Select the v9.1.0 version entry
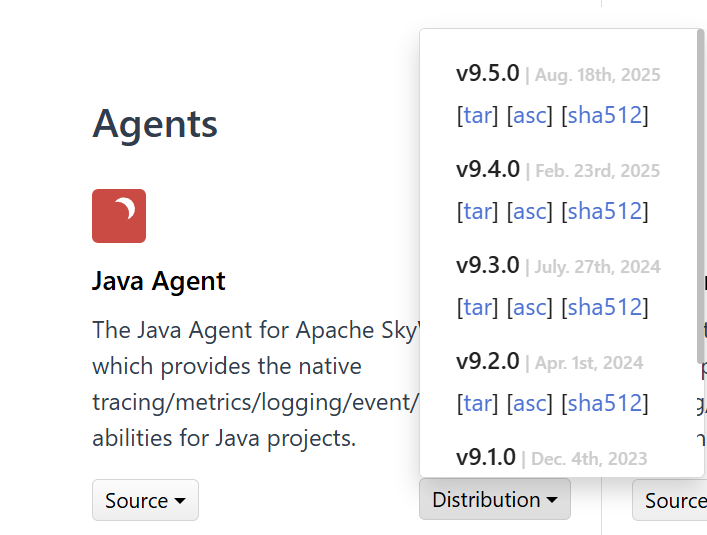 coord(486,457)
